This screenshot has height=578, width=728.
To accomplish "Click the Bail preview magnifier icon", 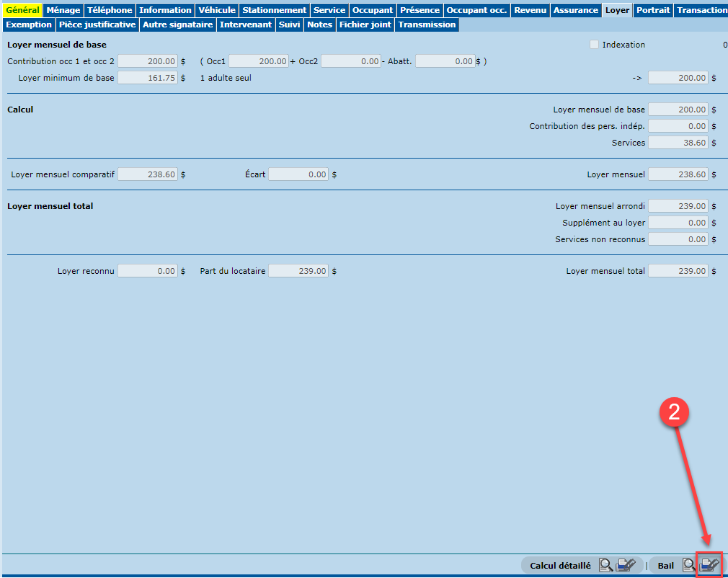I will [689, 566].
